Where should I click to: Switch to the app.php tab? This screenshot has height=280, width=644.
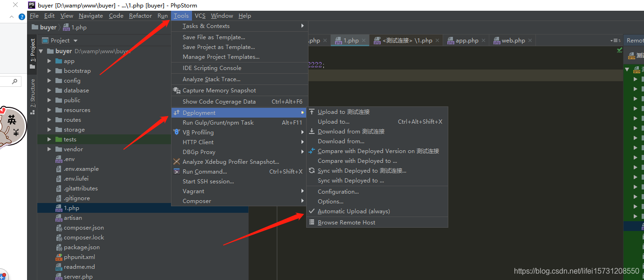click(x=467, y=41)
